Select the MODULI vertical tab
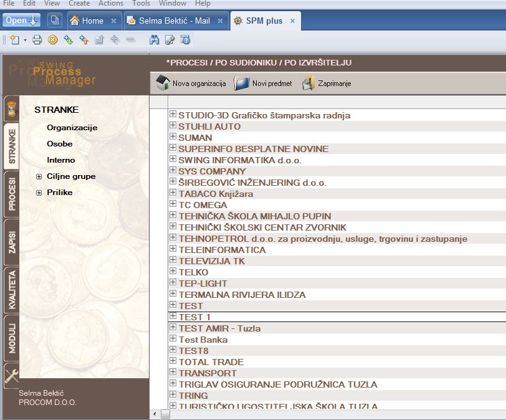The width and height of the screenshot is (506, 420). point(12,338)
